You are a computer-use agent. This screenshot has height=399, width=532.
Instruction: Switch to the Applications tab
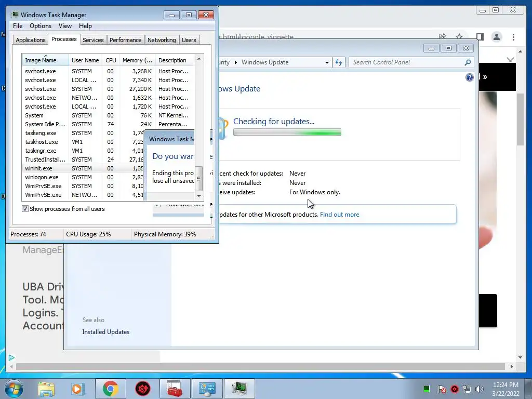[31, 40]
